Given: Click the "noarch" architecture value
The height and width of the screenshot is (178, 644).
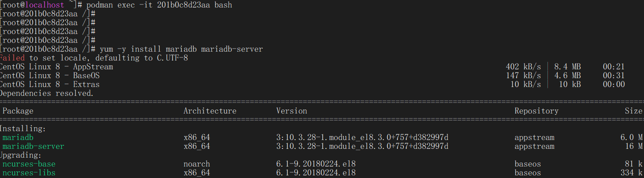Looking at the screenshot, I should click(197, 164).
